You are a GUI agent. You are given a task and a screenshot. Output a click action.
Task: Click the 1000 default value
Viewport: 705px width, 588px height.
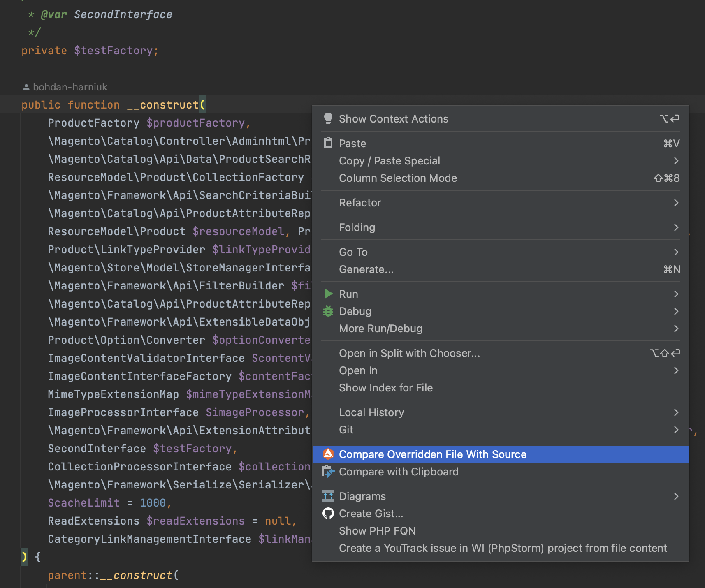click(x=153, y=503)
